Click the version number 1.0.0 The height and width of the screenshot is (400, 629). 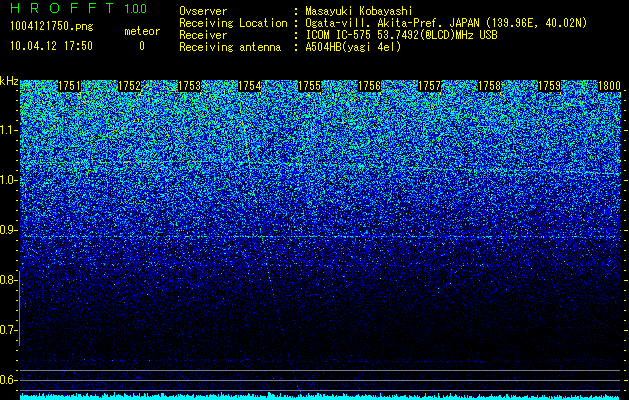click(x=136, y=9)
